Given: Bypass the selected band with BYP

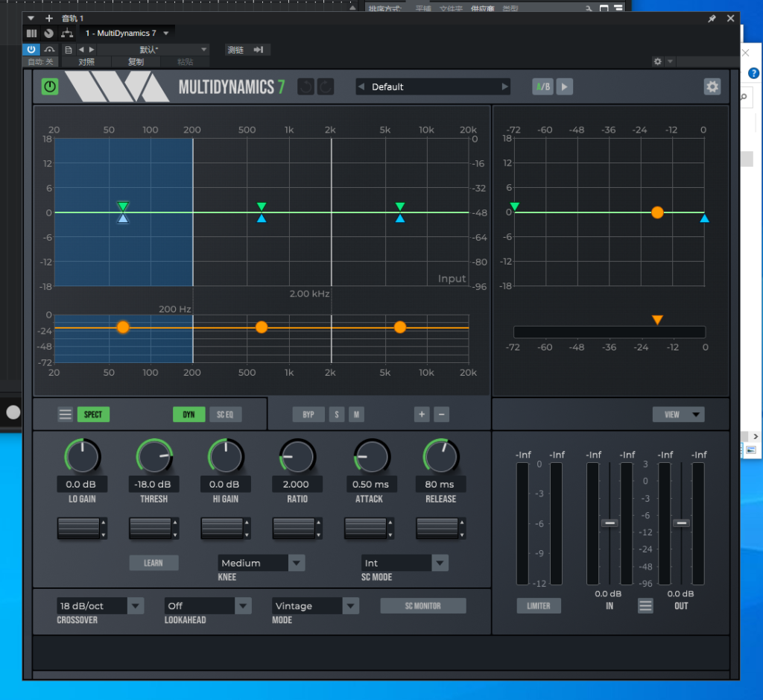Looking at the screenshot, I should pyautogui.click(x=308, y=414).
